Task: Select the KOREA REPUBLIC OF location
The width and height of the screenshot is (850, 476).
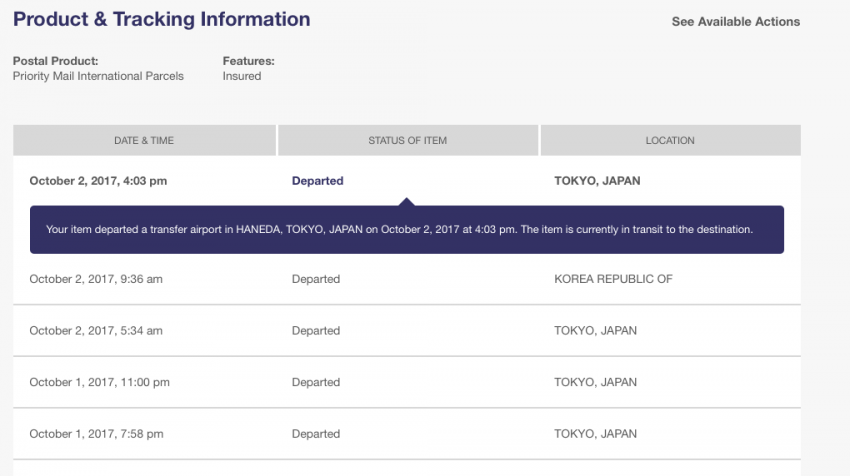Action: click(613, 279)
